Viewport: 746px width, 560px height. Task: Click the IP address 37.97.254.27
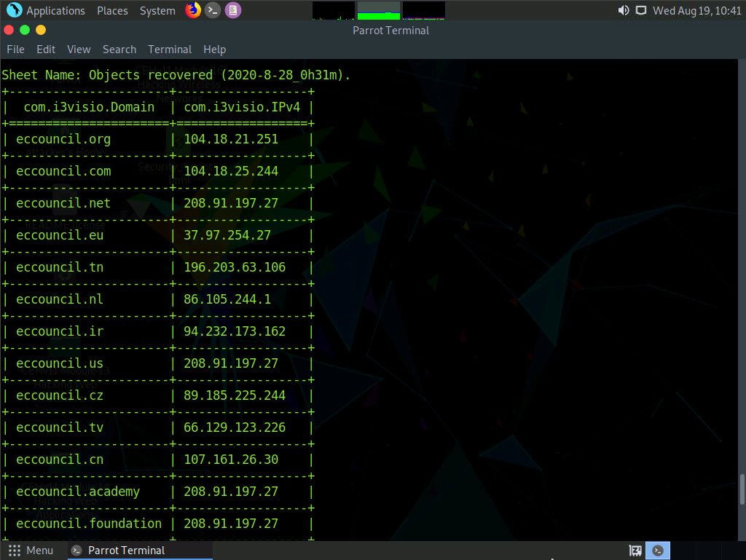point(227,235)
